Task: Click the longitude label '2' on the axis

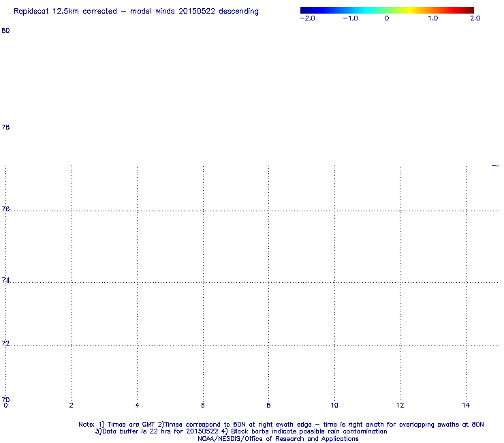Action: point(71,406)
